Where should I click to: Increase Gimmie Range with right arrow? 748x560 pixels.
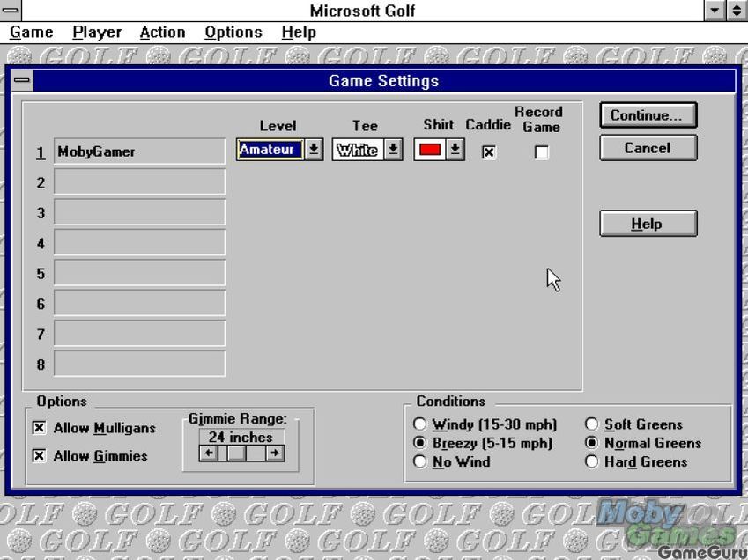(275, 453)
